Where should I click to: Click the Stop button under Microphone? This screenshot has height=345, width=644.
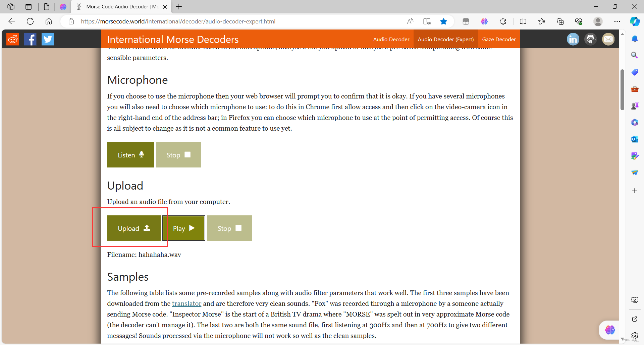178,155
